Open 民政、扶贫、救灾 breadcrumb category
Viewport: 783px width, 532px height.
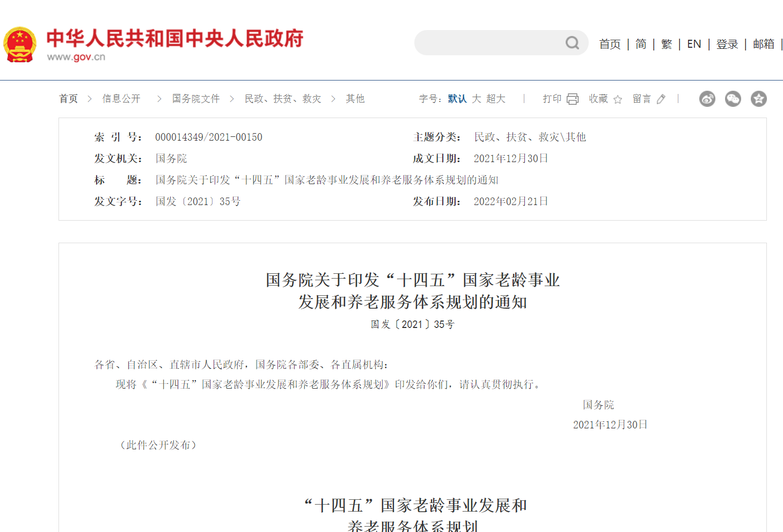click(x=283, y=99)
